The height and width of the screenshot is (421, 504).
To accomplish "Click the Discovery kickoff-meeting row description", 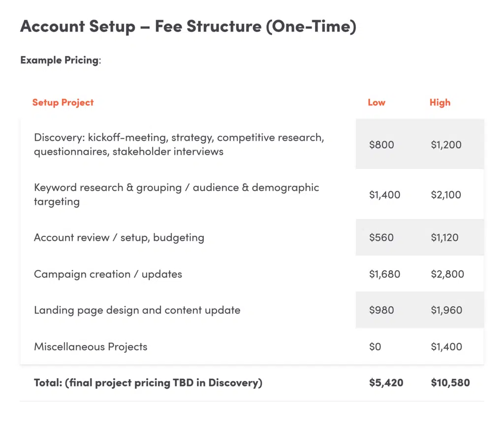I will 179,144.
